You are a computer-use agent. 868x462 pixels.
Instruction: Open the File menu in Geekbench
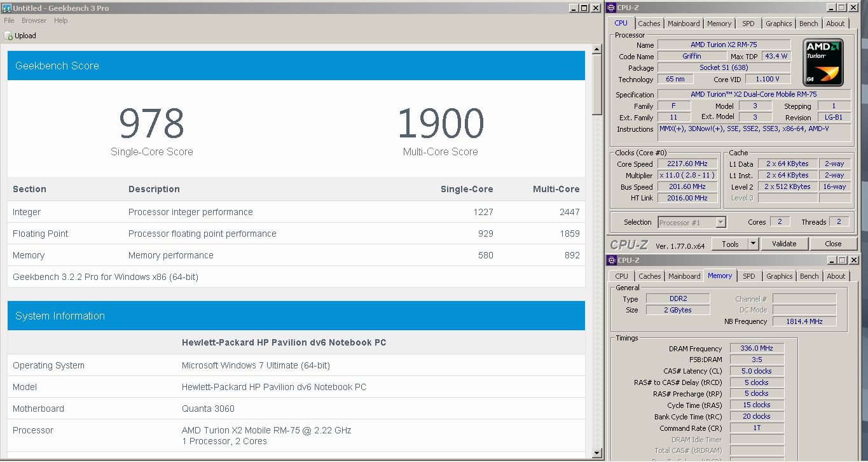[9, 20]
